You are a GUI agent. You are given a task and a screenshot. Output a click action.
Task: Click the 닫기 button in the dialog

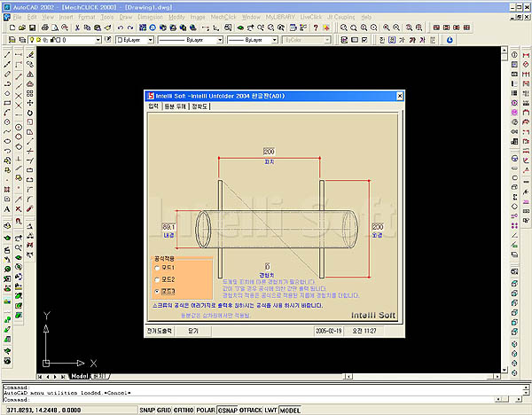coord(193,331)
